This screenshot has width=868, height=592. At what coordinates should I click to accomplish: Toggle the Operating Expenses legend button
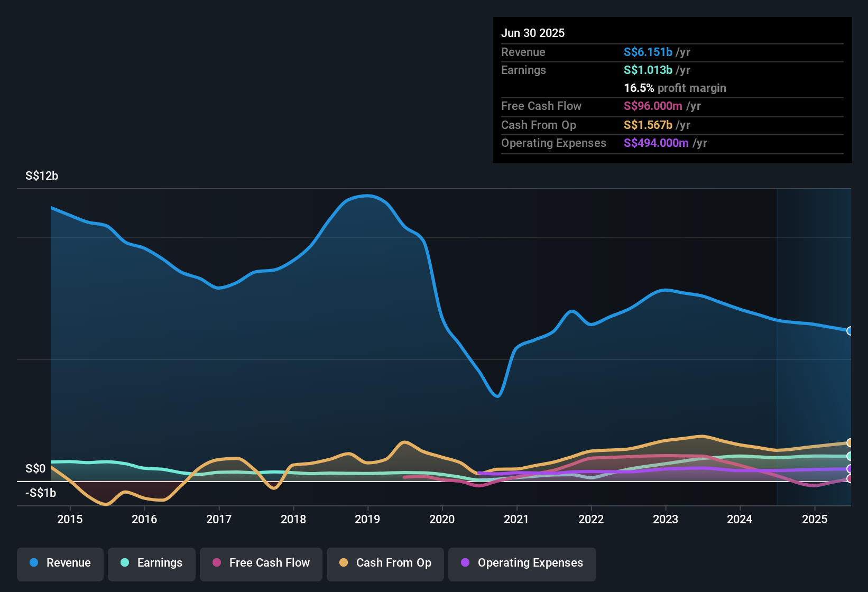522,563
